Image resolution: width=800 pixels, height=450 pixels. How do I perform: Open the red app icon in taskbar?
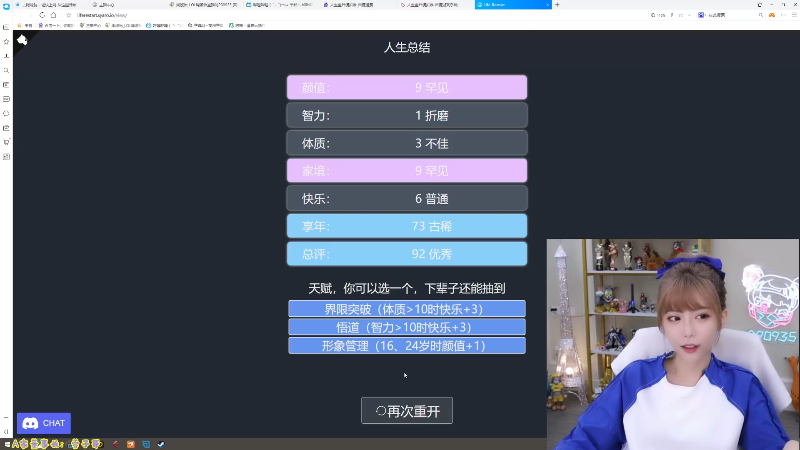pos(116,444)
